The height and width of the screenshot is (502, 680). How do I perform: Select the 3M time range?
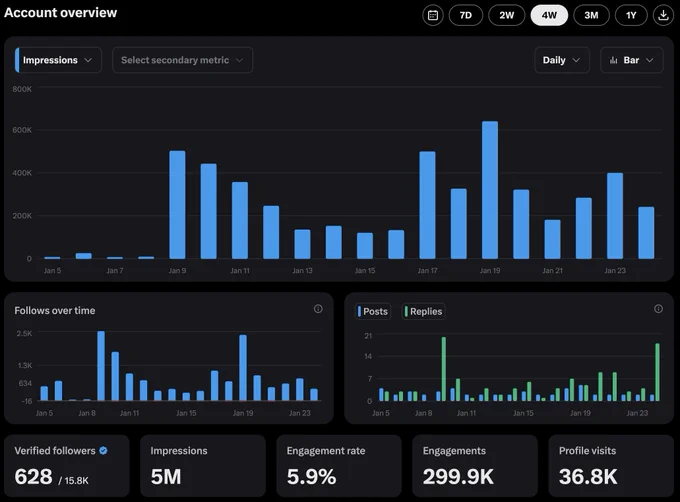[x=591, y=16]
